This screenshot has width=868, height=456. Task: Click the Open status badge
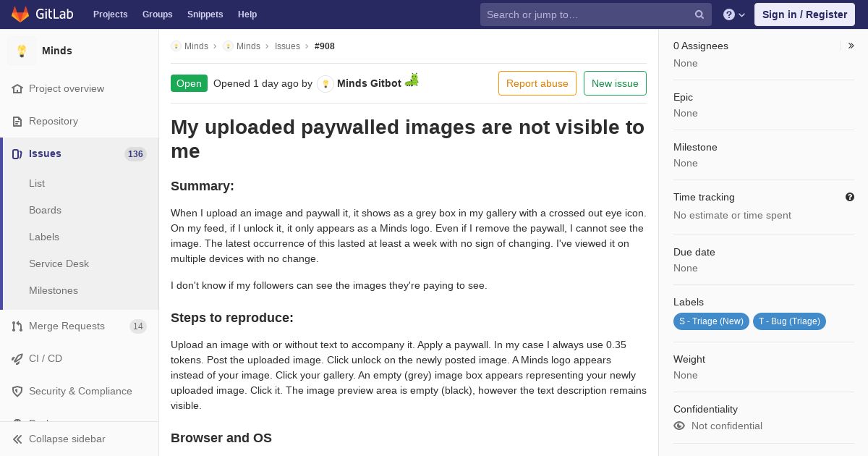click(189, 83)
